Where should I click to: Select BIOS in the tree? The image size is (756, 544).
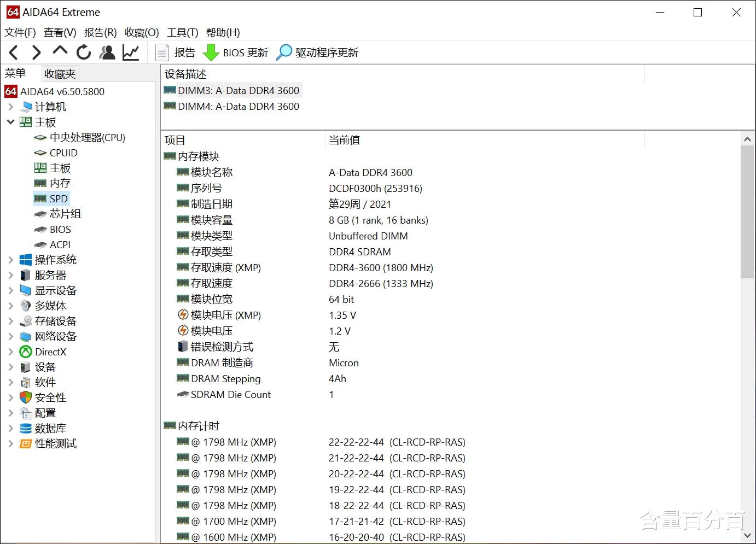pyautogui.click(x=60, y=229)
